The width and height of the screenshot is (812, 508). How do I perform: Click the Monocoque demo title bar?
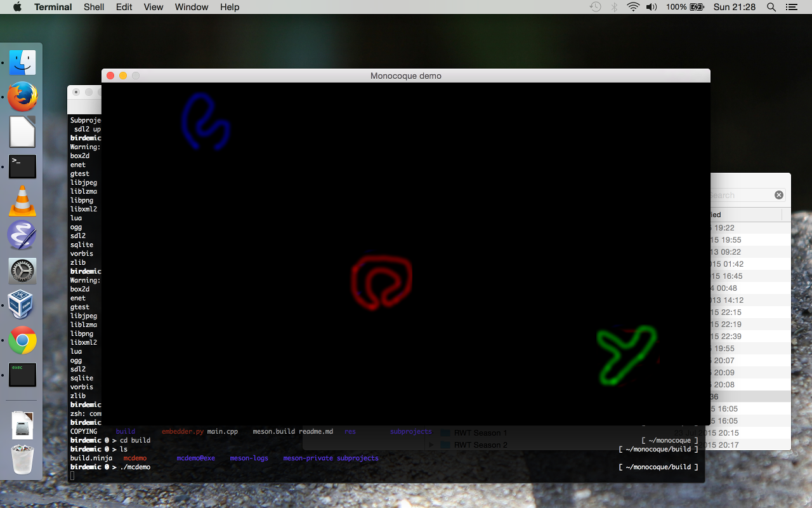(406, 76)
